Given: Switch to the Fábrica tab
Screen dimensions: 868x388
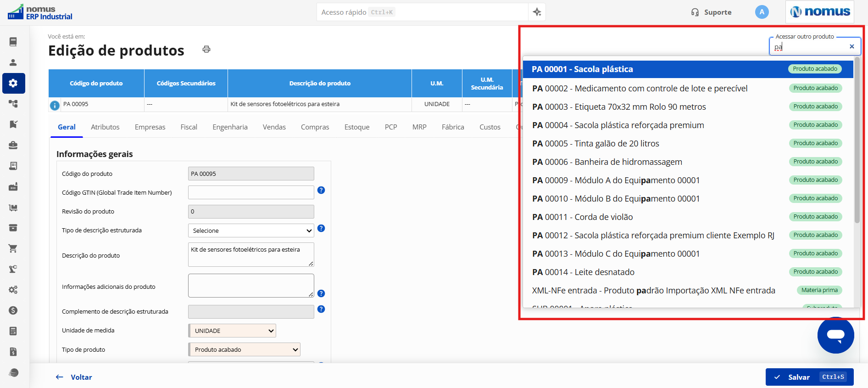Looking at the screenshot, I should point(453,127).
